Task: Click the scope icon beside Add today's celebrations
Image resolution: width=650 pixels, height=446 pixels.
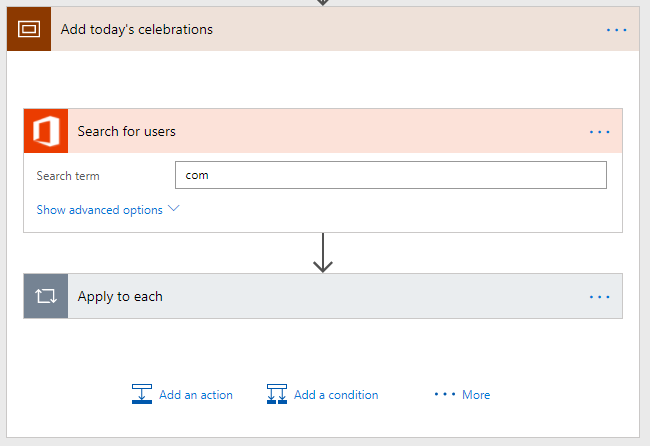Action: [x=28, y=29]
